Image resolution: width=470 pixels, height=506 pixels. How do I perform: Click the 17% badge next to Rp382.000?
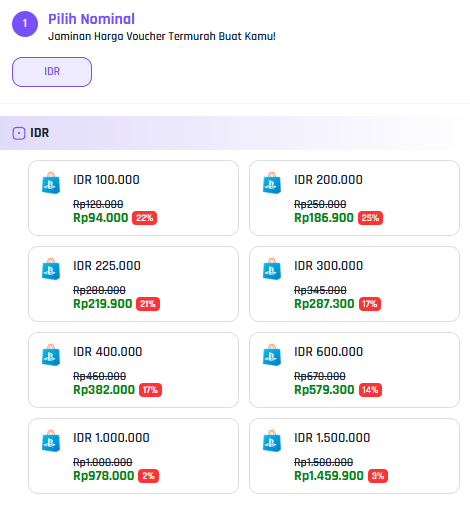[150, 390]
